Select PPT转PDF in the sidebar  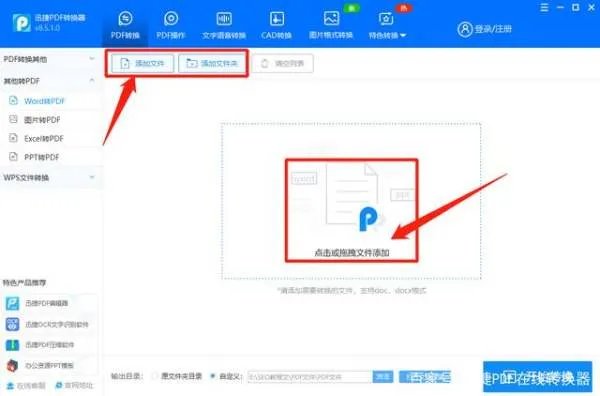tap(41, 157)
